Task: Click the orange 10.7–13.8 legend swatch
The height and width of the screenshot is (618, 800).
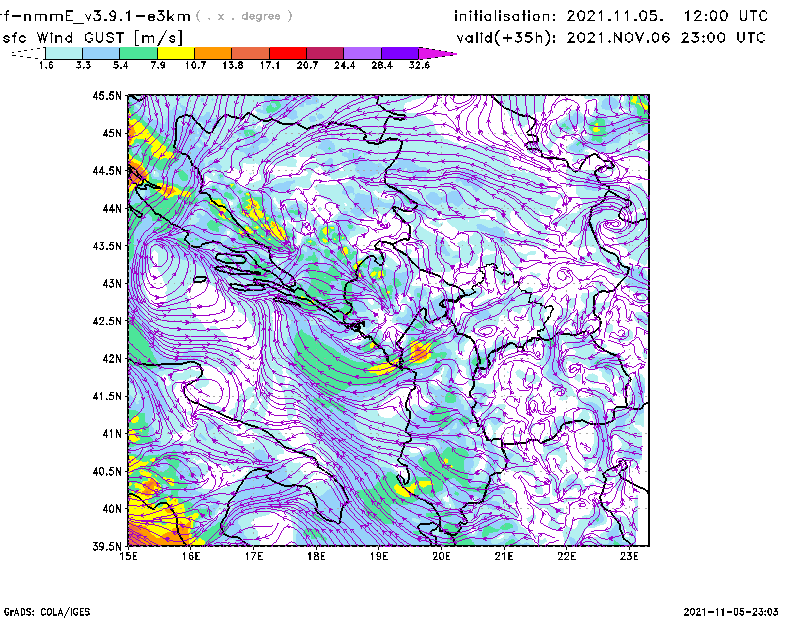Action: coord(213,53)
